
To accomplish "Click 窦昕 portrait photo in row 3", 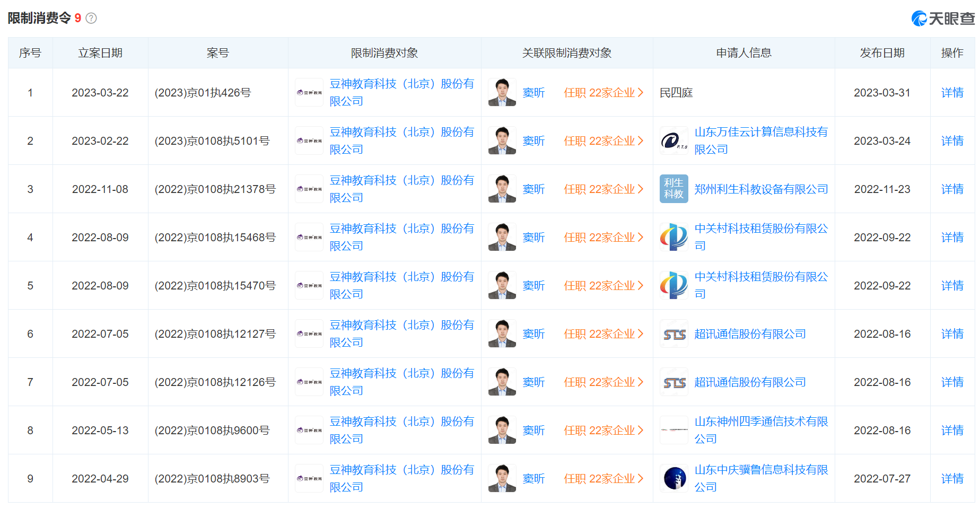I will [502, 189].
